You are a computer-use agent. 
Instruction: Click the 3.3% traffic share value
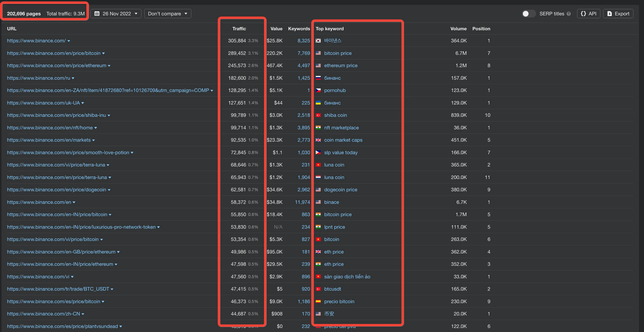[253, 41]
